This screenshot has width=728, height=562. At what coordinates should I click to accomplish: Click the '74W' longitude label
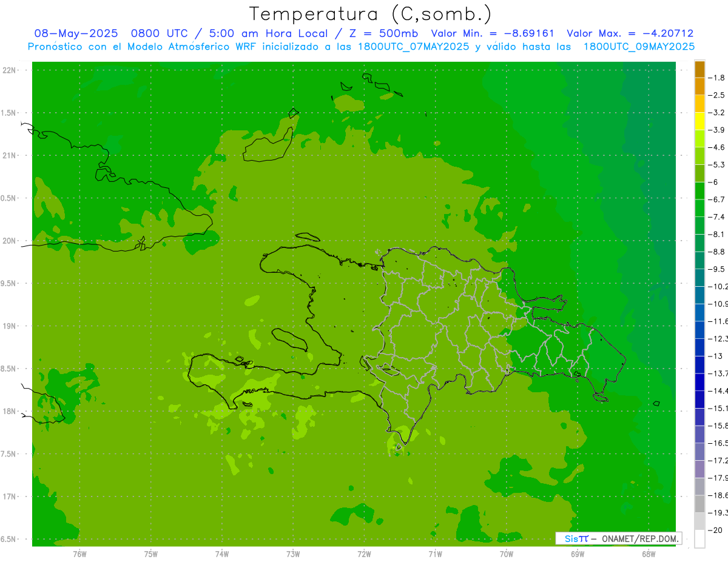click(x=222, y=554)
